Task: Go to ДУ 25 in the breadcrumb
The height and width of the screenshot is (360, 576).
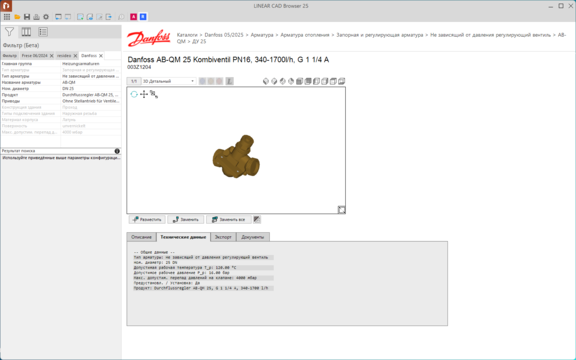Action: (199, 42)
